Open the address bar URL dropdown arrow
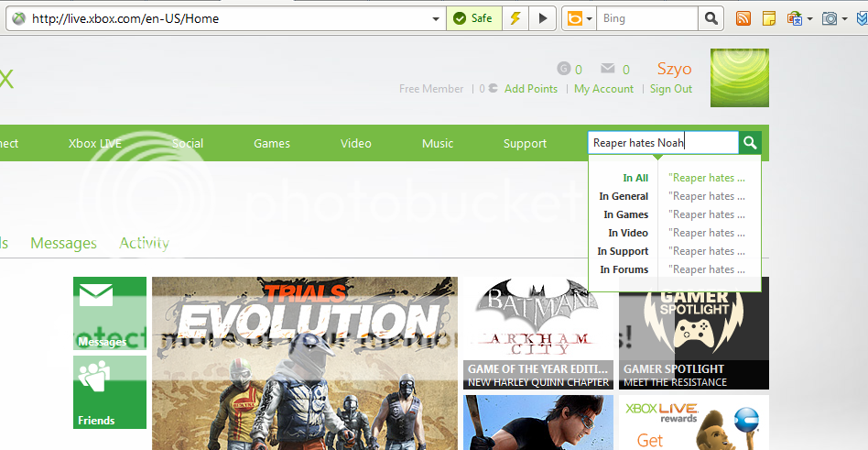The image size is (868, 450). tap(436, 18)
